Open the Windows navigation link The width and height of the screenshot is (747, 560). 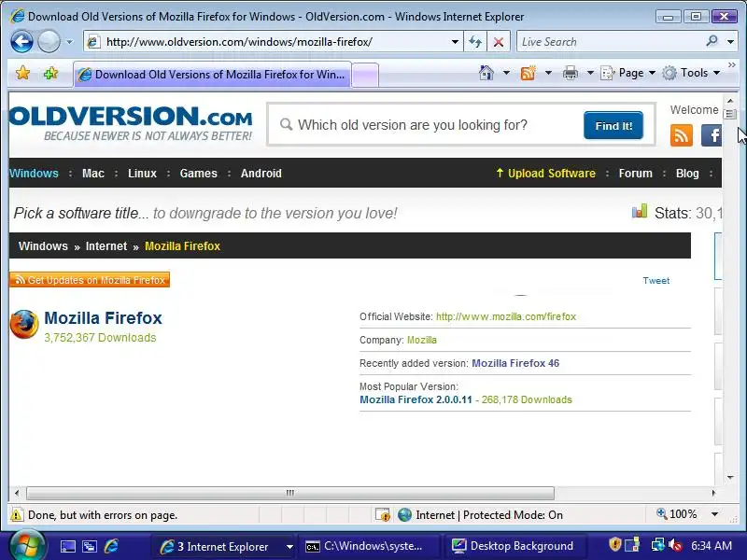pos(34,174)
